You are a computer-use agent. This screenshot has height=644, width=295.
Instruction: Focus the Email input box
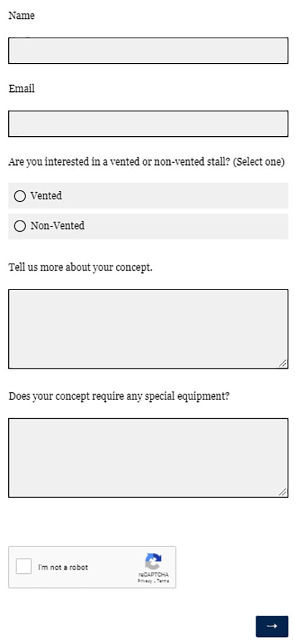point(148,124)
